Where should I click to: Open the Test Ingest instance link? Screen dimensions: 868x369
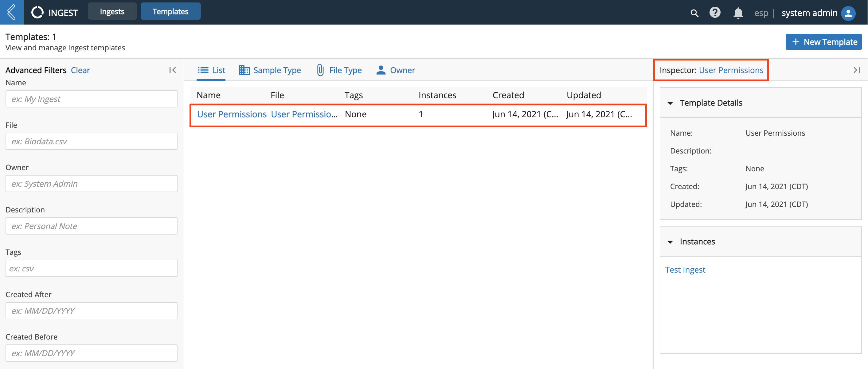[x=685, y=270]
